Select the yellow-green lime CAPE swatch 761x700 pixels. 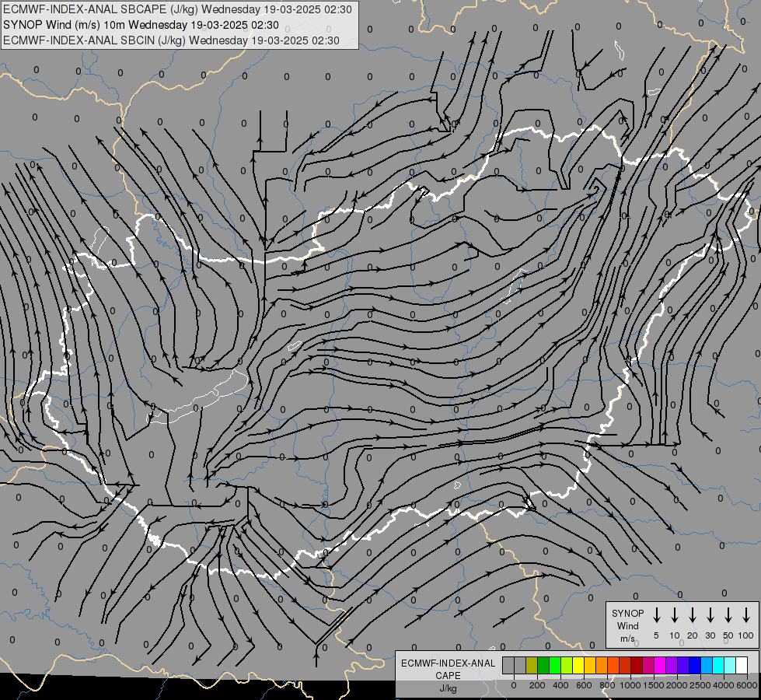567,666
